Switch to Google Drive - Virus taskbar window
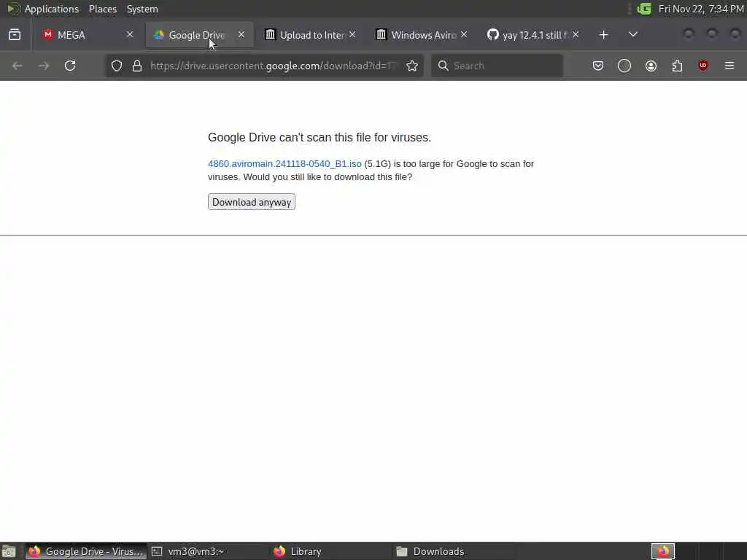Image resolution: width=747 pixels, height=560 pixels. click(86, 551)
